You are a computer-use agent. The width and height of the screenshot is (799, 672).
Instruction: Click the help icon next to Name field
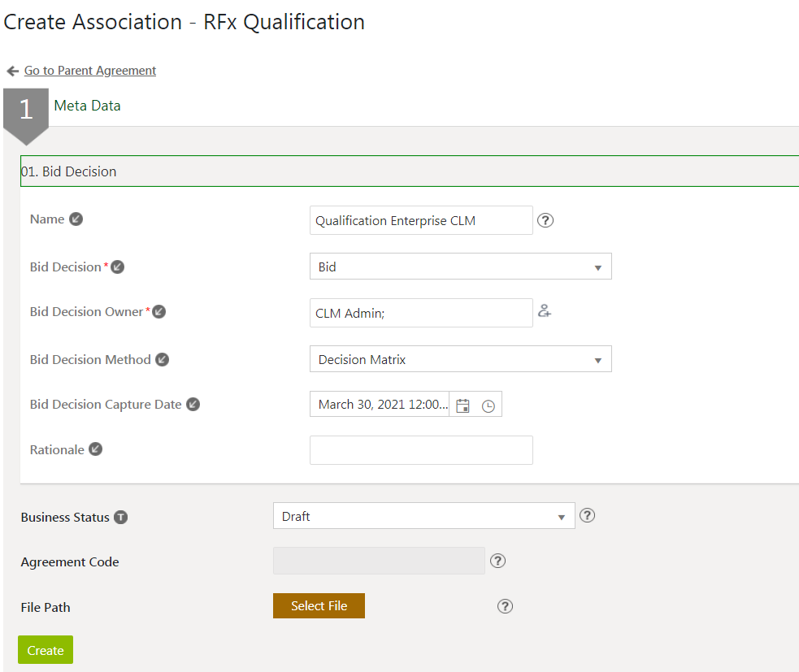click(x=545, y=220)
